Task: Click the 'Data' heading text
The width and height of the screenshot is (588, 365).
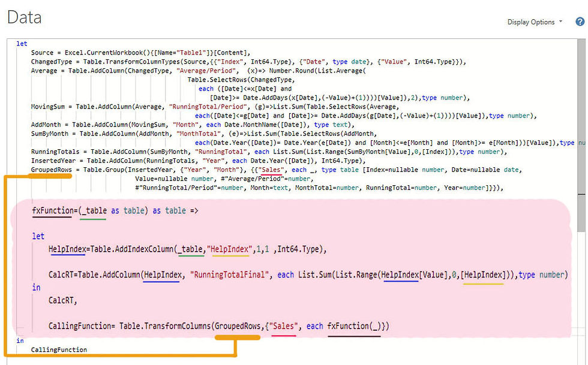Action: [25, 17]
